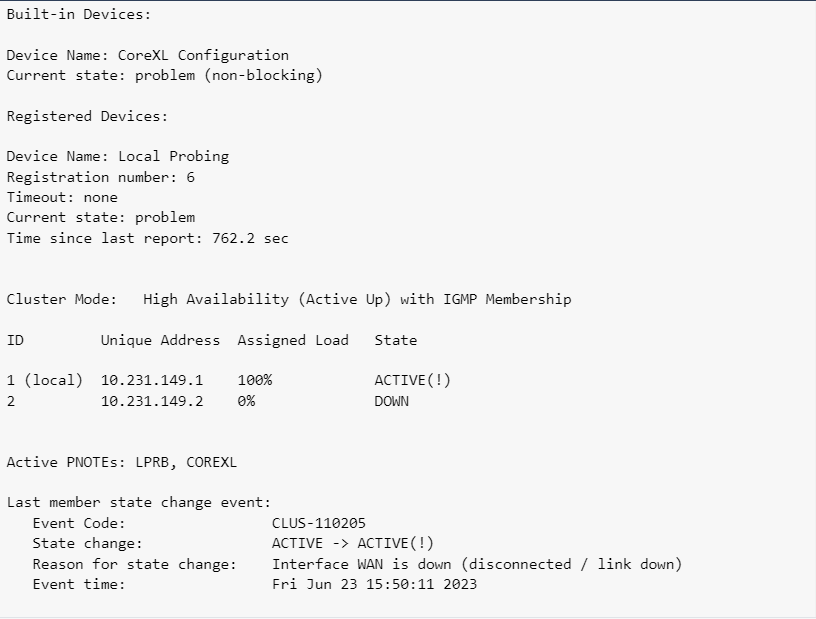
Task: Click IP address 10.231.149.1
Action: (152, 381)
